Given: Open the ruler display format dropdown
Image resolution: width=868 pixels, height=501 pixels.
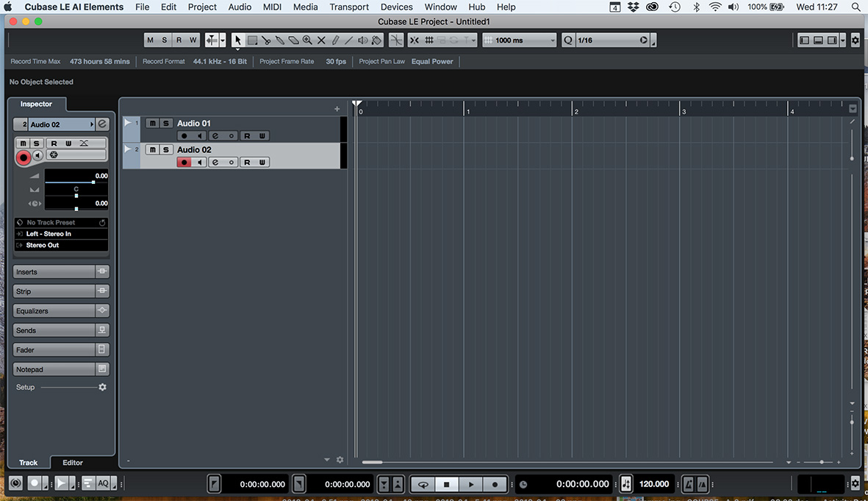Looking at the screenshot, I should pyautogui.click(x=853, y=109).
